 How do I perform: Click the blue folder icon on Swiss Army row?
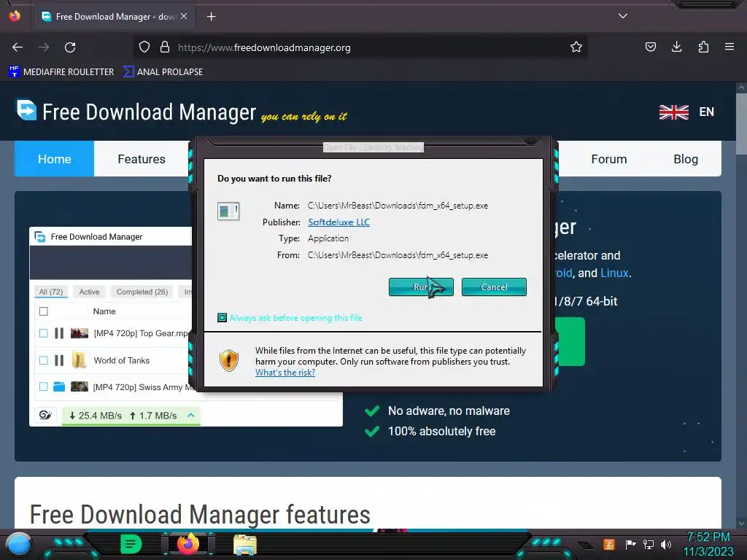[x=59, y=386]
